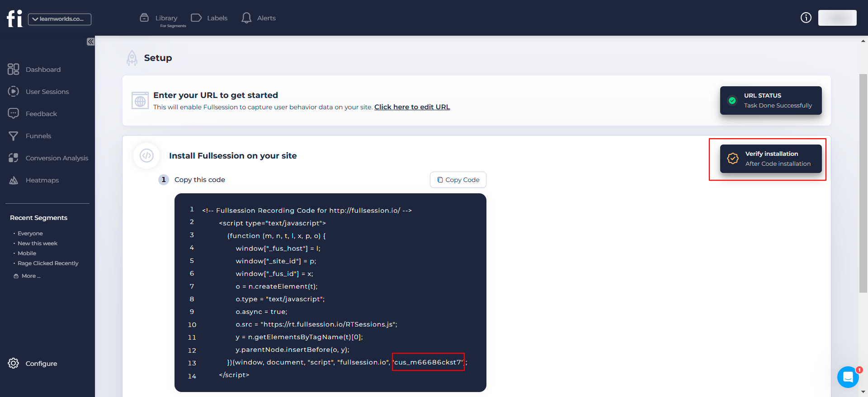This screenshot has width=868, height=397.
Task: Click the info circle icon
Action: [x=806, y=18]
